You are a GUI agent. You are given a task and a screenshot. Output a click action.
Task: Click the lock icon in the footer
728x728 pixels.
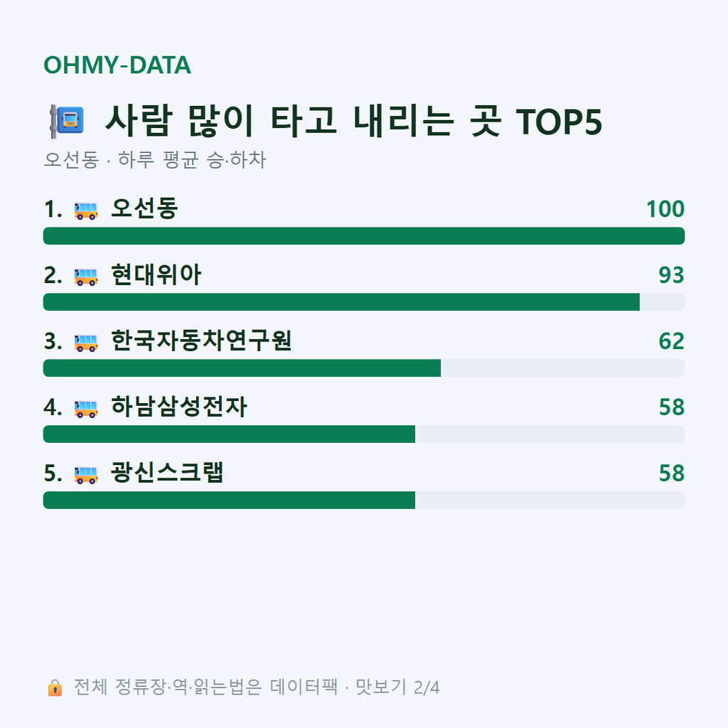click(55, 687)
